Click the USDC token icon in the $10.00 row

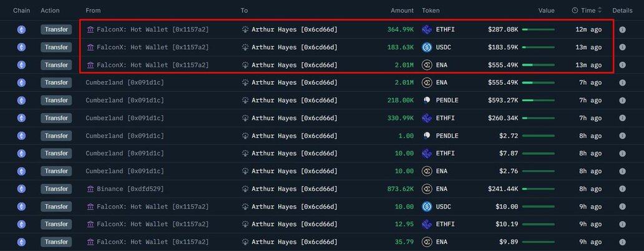click(x=427, y=207)
